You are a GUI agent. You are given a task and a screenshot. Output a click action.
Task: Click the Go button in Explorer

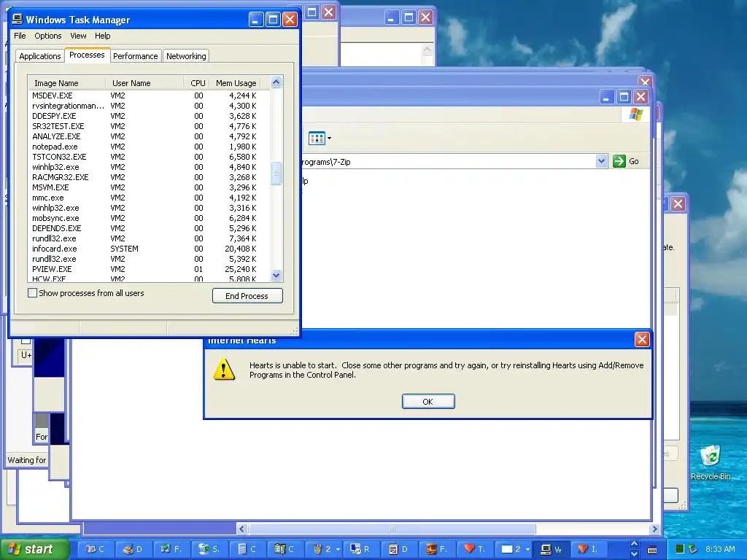click(626, 161)
